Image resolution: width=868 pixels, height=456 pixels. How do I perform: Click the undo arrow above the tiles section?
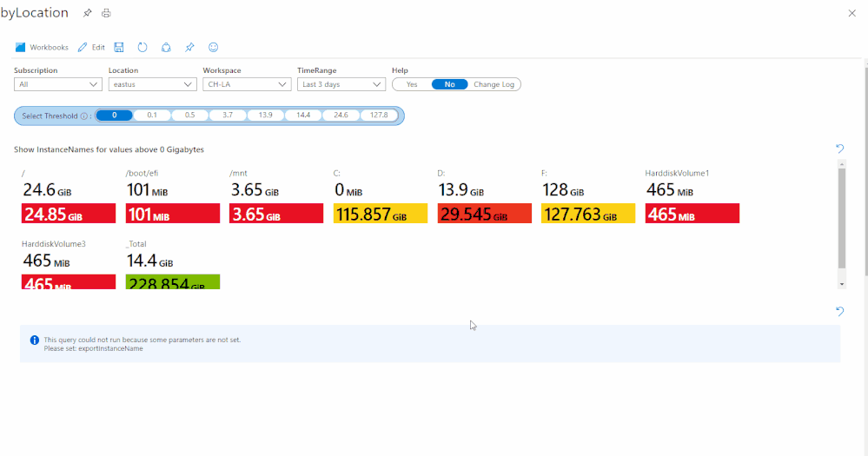[x=840, y=149]
